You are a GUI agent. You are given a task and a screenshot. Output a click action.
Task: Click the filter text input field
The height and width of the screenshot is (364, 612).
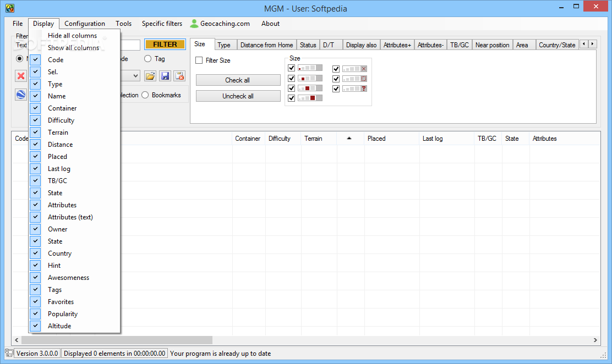pyautogui.click(x=130, y=45)
